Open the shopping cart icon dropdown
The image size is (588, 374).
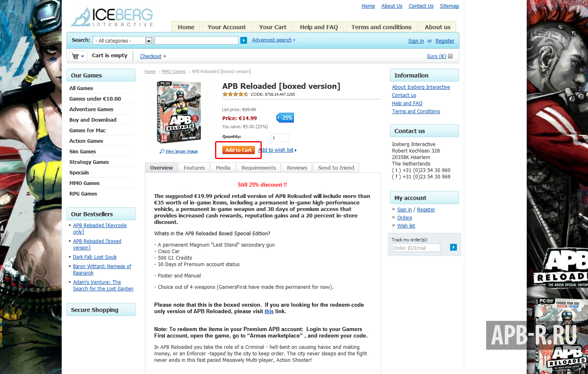(78, 56)
